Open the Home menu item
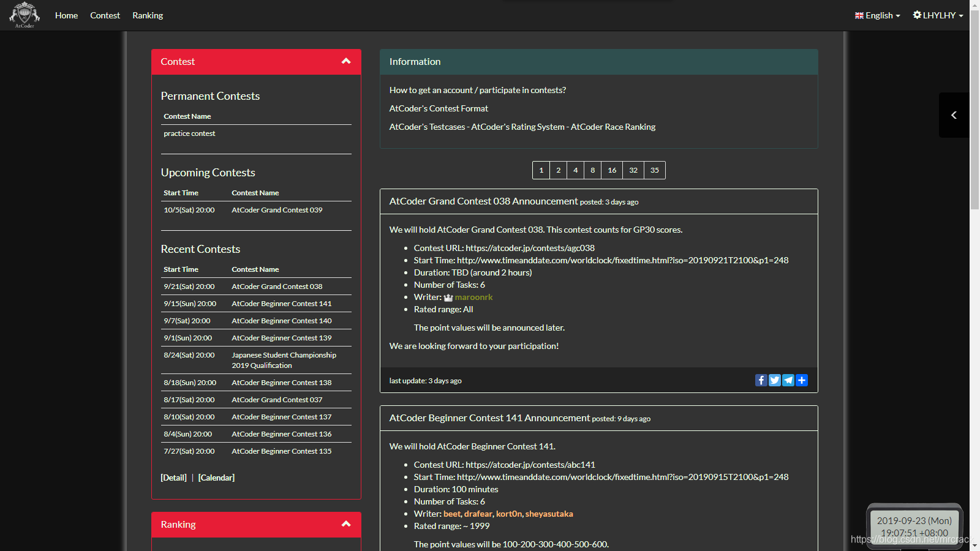This screenshot has width=980, height=551. pos(66,15)
